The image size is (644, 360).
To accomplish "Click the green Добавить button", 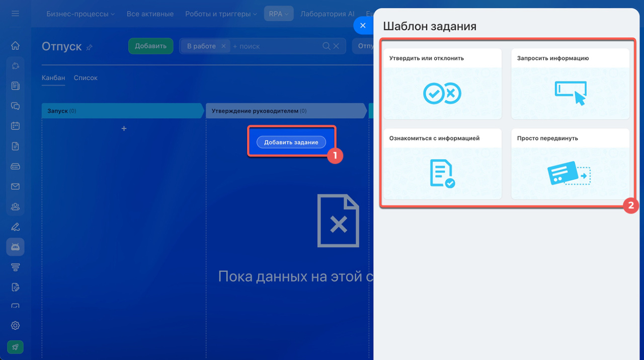I will click(x=150, y=46).
